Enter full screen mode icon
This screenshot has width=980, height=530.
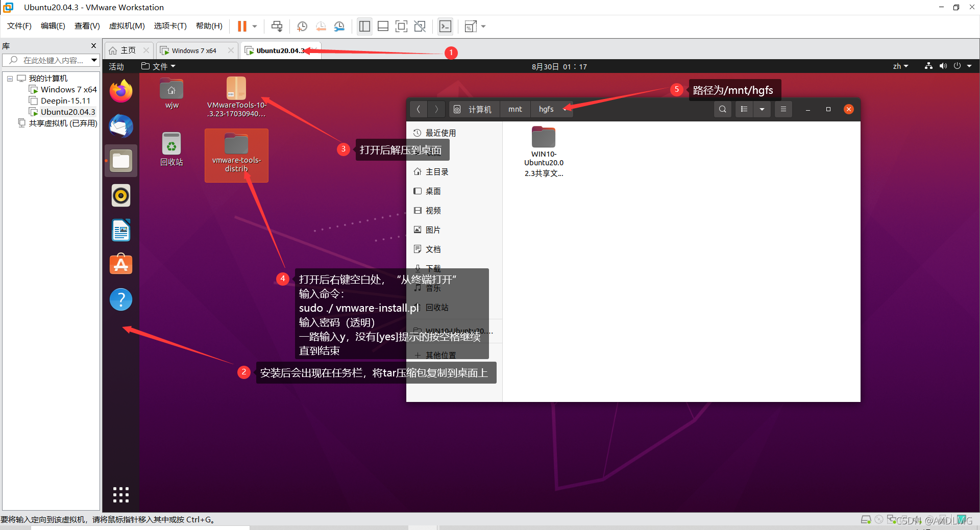point(401,26)
